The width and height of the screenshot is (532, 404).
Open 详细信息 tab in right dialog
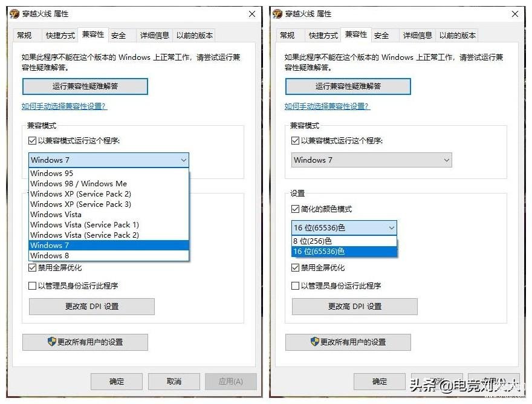point(417,35)
